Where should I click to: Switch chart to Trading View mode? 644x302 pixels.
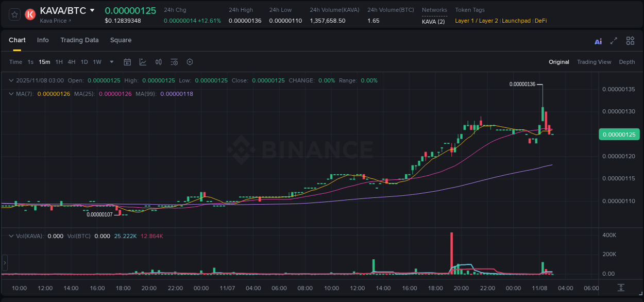[594, 62]
